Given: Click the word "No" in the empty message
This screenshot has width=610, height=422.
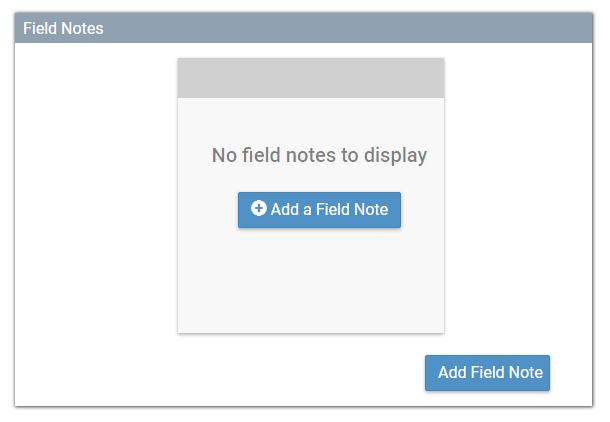Looking at the screenshot, I should click(224, 155).
